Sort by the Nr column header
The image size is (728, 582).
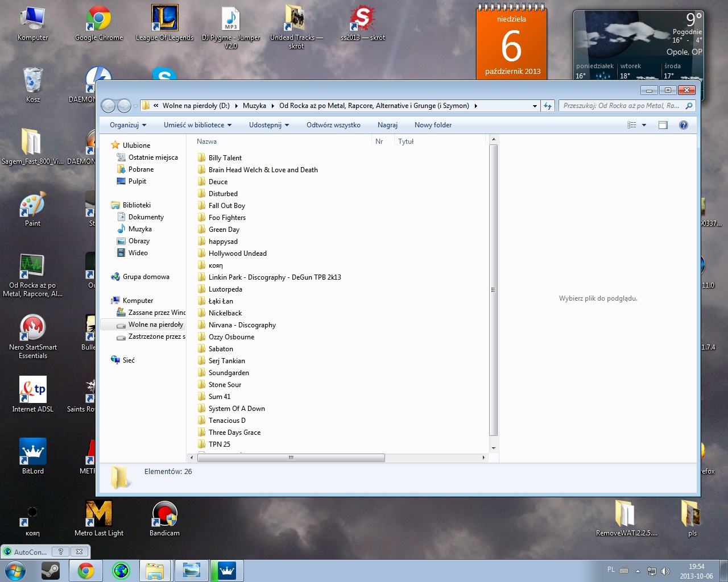coord(382,142)
